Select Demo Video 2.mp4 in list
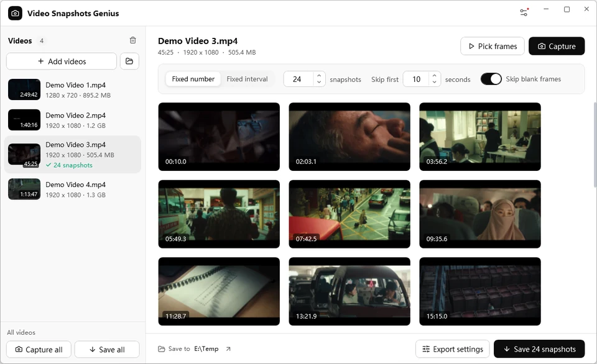The height and width of the screenshot is (364, 597). (x=73, y=120)
